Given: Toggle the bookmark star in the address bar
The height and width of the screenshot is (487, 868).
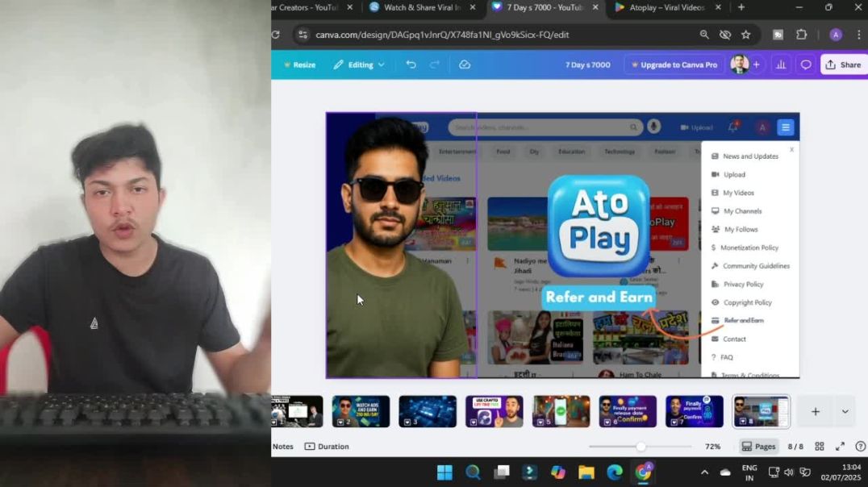Looking at the screenshot, I should [746, 35].
